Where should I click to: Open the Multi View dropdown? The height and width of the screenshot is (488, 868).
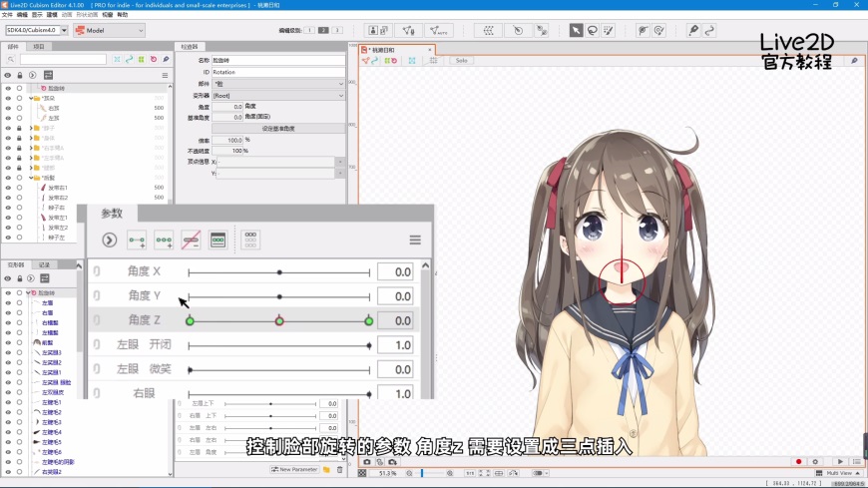click(839, 474)
